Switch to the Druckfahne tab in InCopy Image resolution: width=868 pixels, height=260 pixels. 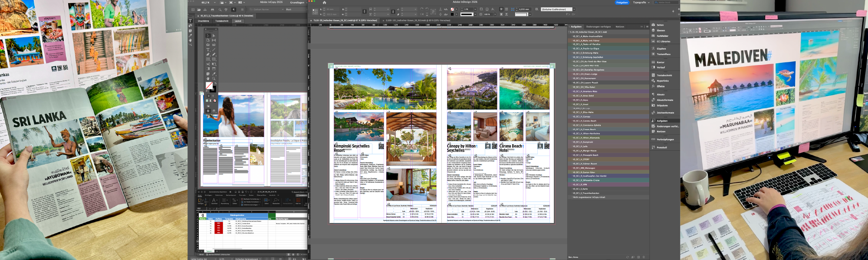(204, 21)
